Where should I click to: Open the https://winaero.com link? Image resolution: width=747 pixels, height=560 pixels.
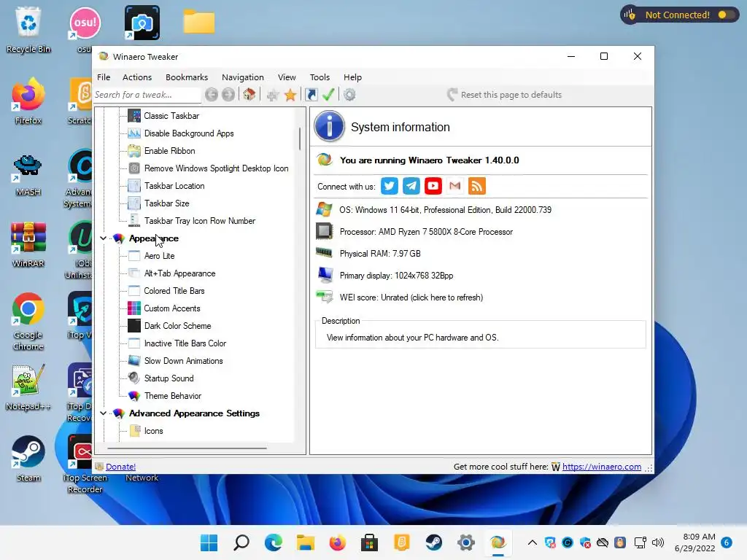(602, 467)
